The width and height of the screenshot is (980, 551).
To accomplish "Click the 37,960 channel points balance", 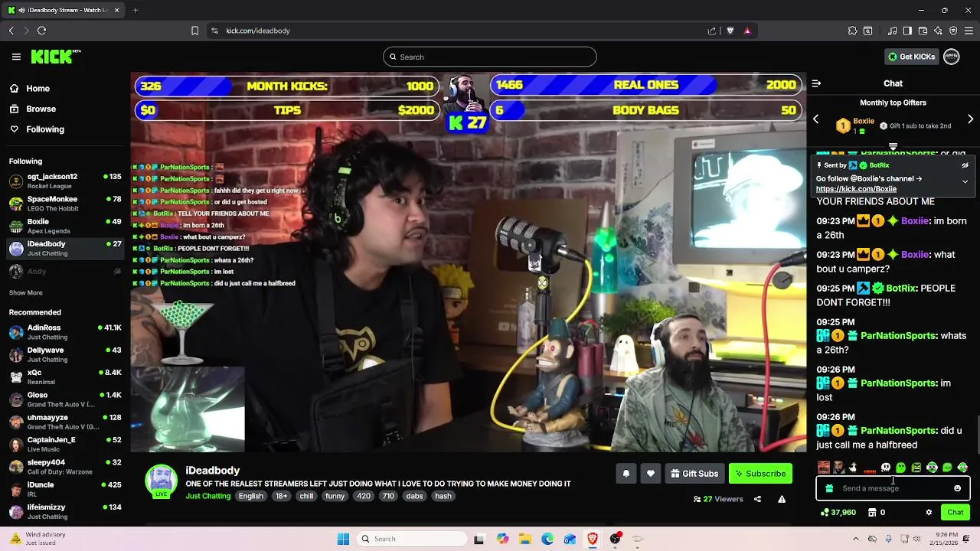I will 838,513.
